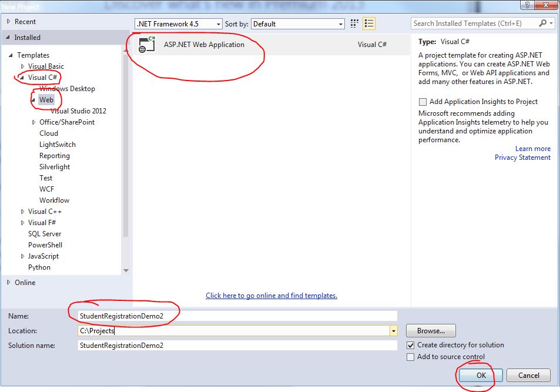Click the Cancel button
The height and width of the screenshot is (392, 560).
529,375
